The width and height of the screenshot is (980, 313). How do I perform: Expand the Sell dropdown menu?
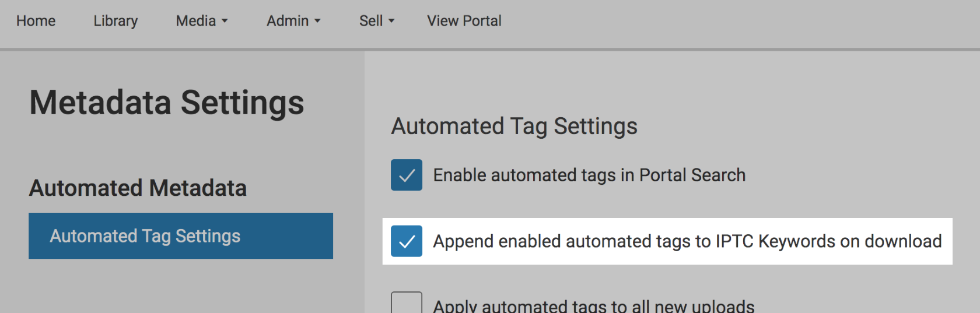tap(377, 21)
